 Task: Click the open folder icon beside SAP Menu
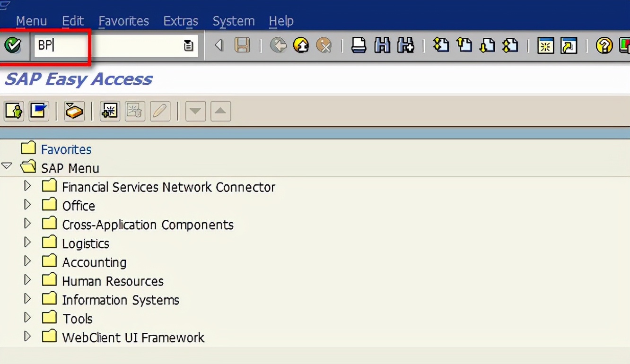pos(28,167)
